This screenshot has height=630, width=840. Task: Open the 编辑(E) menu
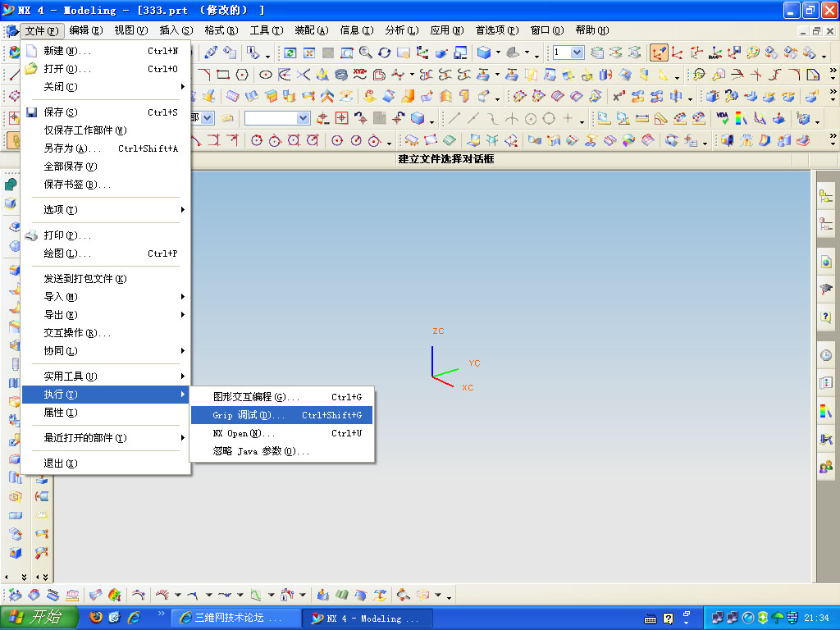coord(85,30)
